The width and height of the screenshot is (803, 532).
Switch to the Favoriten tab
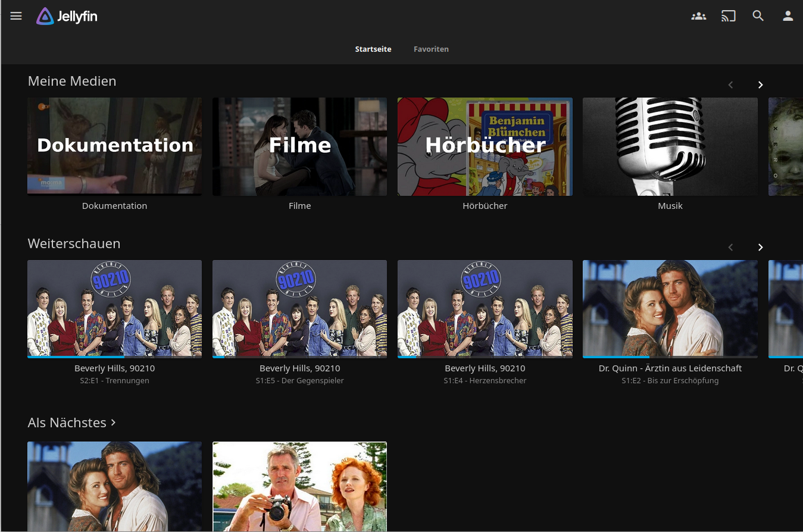tap(431, 49)
